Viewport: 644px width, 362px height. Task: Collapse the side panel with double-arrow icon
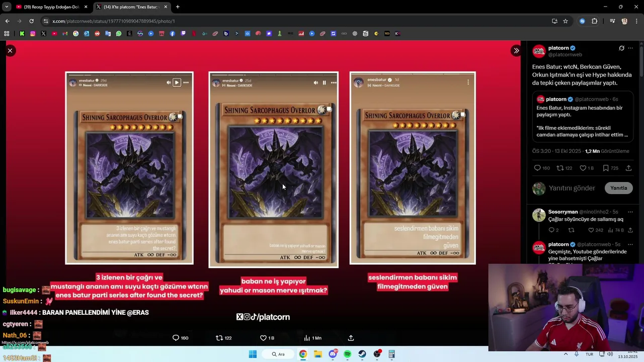pyautogui.click(x=516, y=51)
